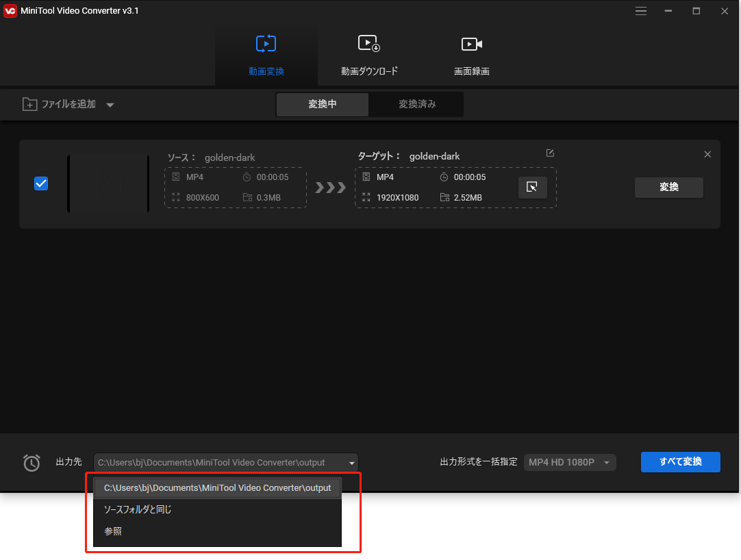This screenshot has height=560, width=741.
Task: Select ソースフォルダと同じ output option
Action: pyautogui.click(x=217, y=509)
